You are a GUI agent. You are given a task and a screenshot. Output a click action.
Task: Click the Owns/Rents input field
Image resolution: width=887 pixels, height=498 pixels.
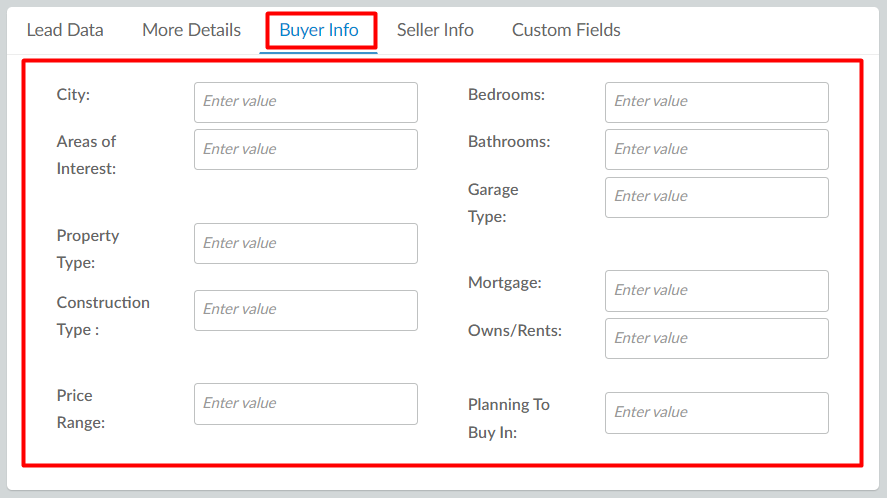coord(717,338)
